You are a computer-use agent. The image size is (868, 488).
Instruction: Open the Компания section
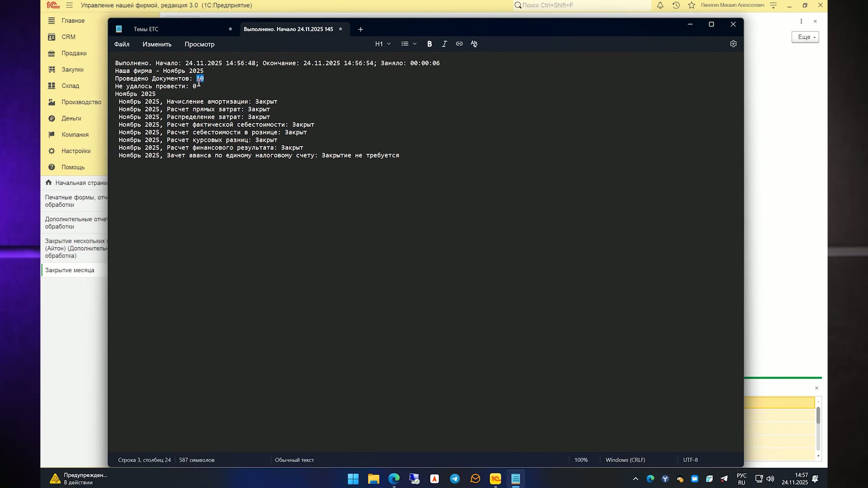75,135
